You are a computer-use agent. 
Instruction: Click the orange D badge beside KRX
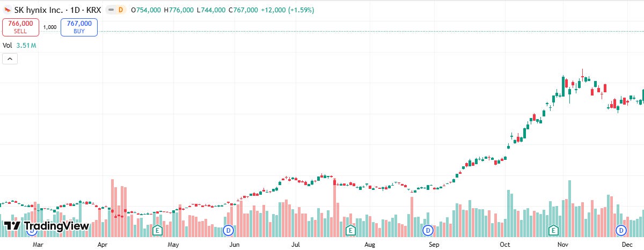point(120,10)
